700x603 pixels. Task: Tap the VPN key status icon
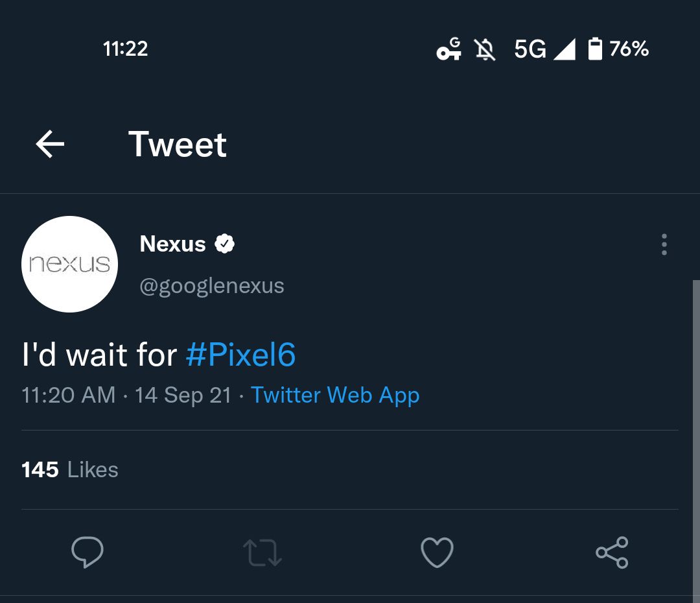(449, 49)
